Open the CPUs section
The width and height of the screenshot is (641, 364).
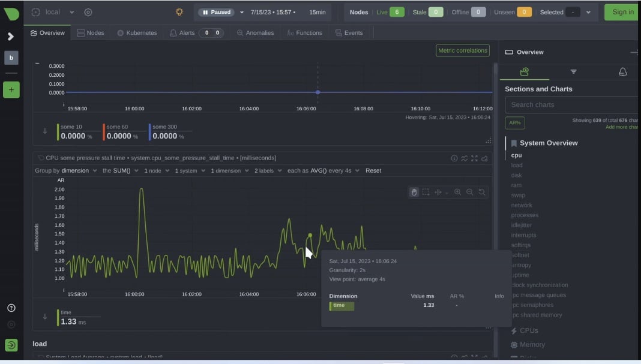coord(529,331)
